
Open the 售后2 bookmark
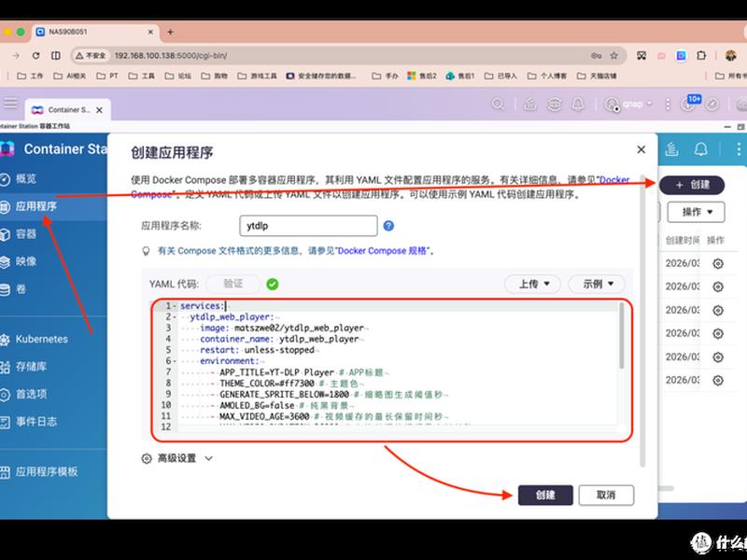coord(422,76)
